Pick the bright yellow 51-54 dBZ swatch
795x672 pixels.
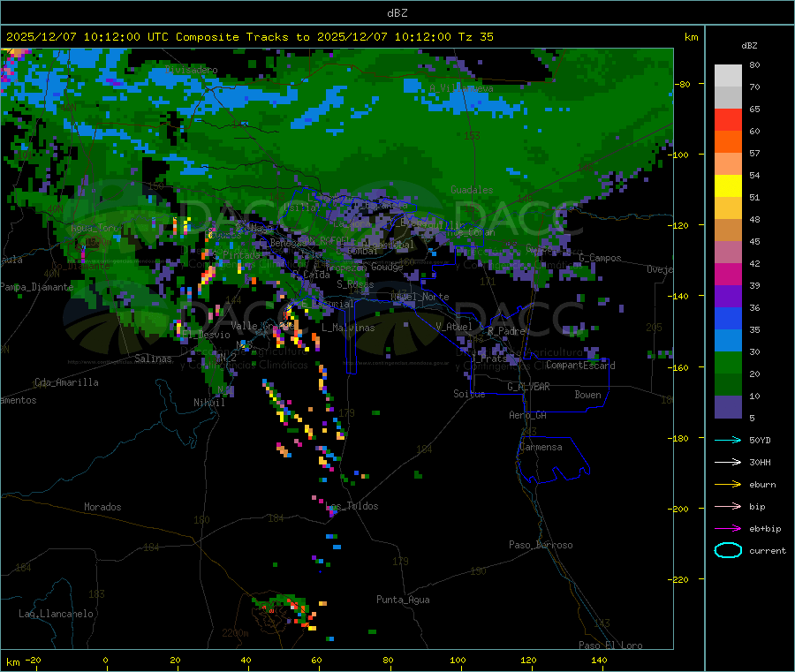(728, 186)
